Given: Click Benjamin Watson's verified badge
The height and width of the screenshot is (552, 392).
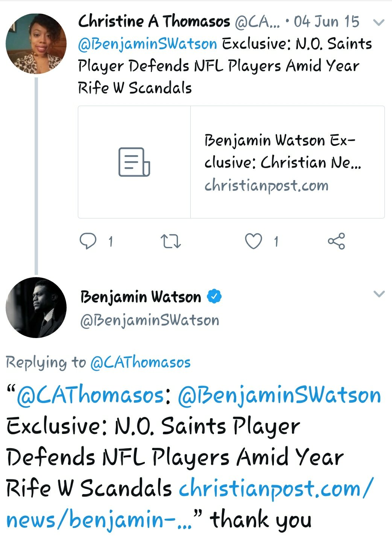Looking at the screenshot, I should [214, 297].
